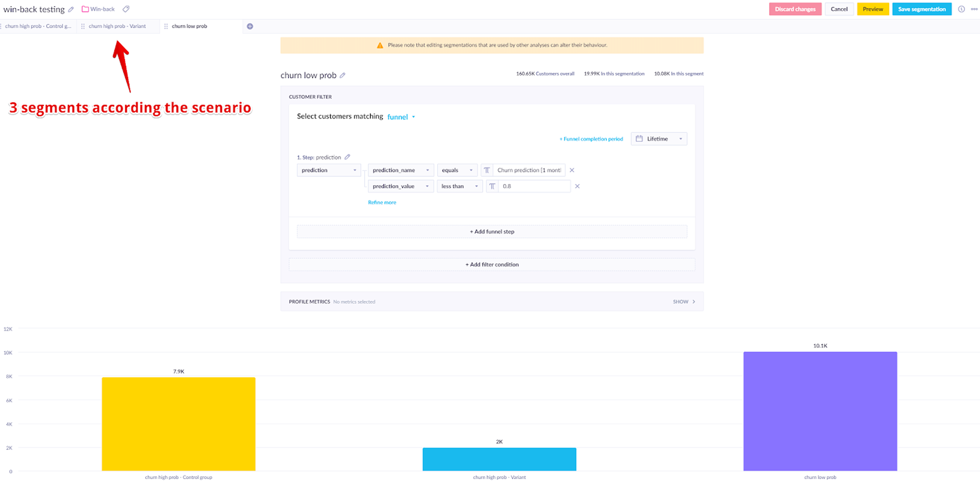Remove the Churn prediction condition with the X
Image resolution: width=980 pixels, height=491 pixels.
[x=572, y=170]
